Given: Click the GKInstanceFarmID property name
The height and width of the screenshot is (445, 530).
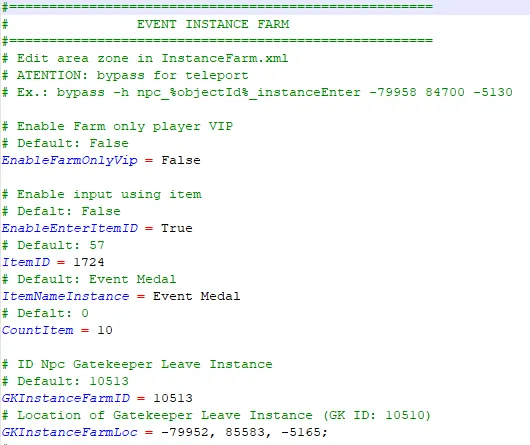Looking at the screenshot, I should 66,398.
